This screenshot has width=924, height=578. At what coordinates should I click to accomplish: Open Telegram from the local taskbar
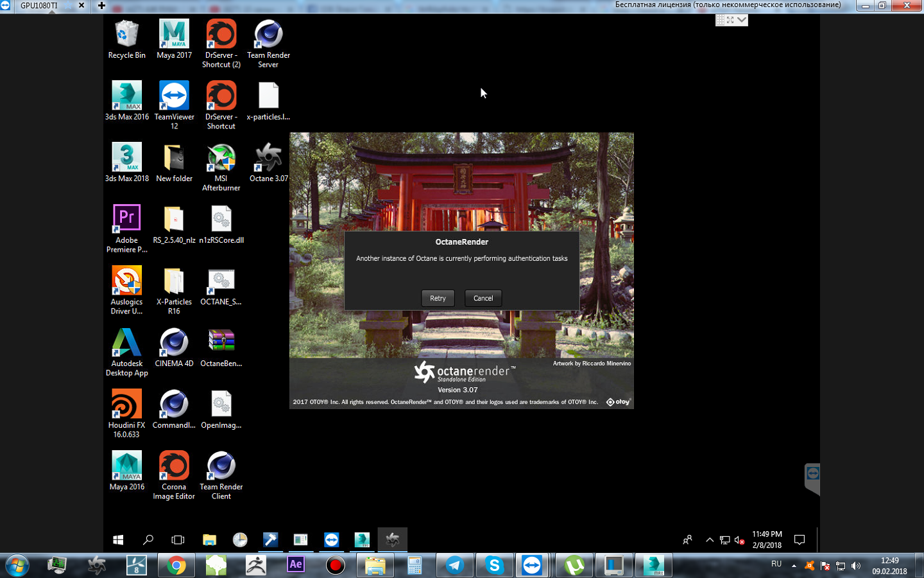pos(455,565)
